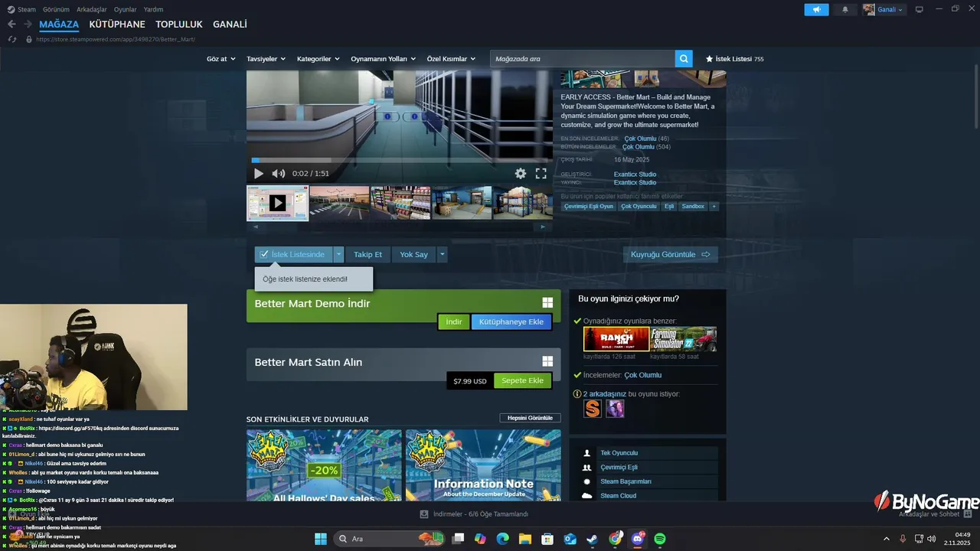Select the grocery shelves screenshot thumbnail
Viewport: 980px width, 551px height.
400,203
